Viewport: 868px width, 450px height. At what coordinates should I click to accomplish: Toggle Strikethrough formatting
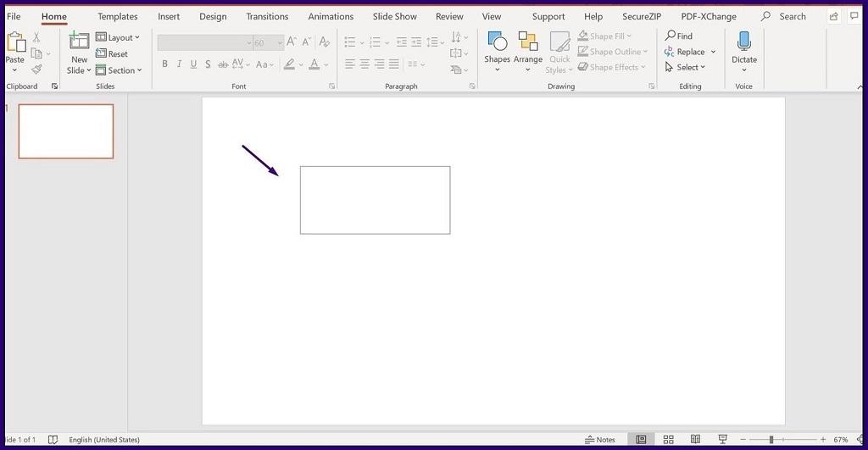pos(223,64)
